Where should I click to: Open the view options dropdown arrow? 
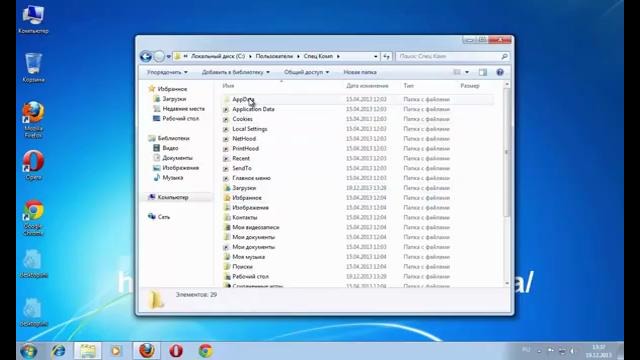pos(467,72)
